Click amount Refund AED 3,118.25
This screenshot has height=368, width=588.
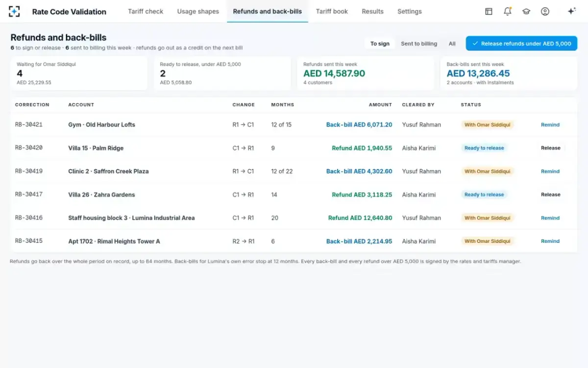pos(362,195)
